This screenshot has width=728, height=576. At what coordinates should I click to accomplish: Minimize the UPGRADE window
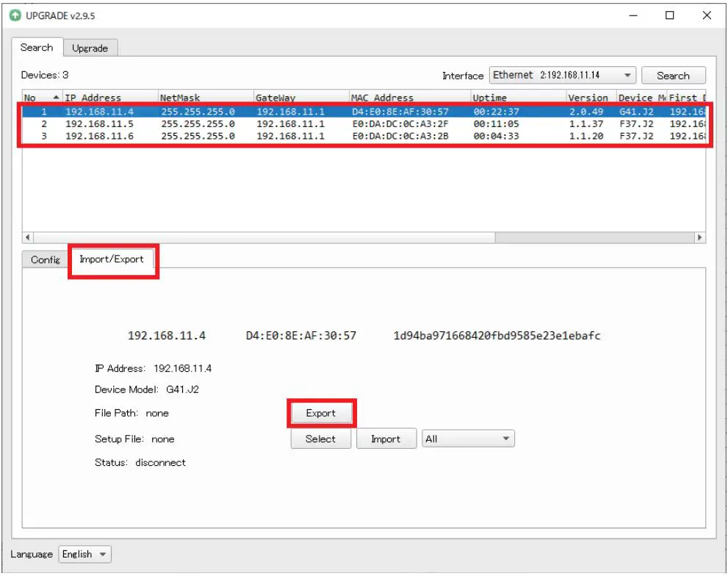point(633,15)
